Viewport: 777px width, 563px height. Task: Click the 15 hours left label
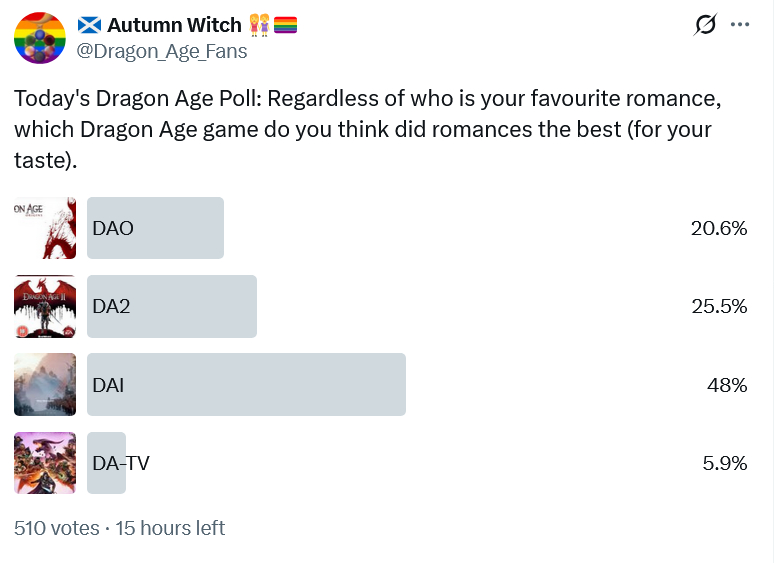pos(170,528)
